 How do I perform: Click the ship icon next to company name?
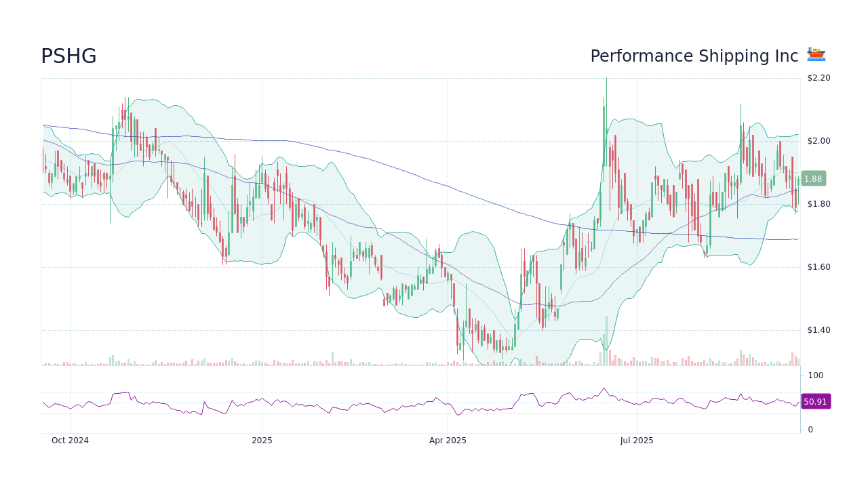[816, 54]
